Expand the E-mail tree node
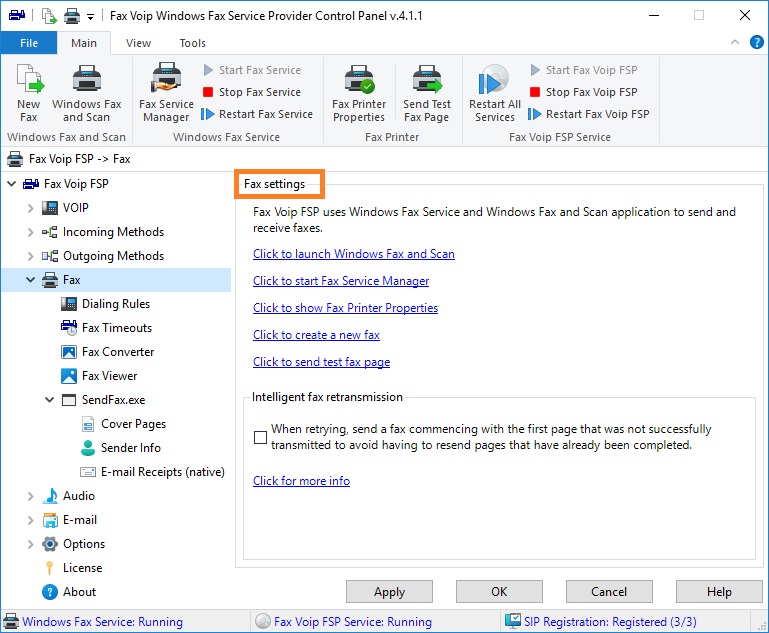This screenshot has height=633, width=769. (30, 520)
